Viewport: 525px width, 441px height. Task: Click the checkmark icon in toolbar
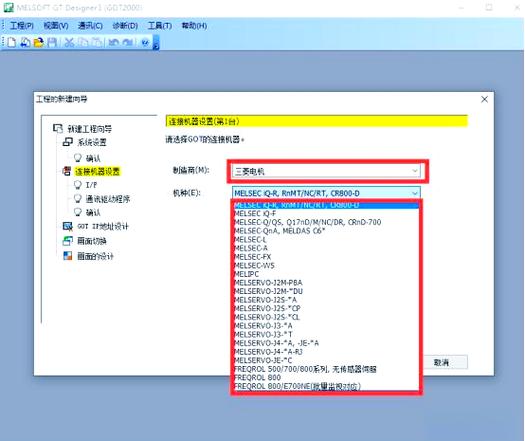pos(145,43)
